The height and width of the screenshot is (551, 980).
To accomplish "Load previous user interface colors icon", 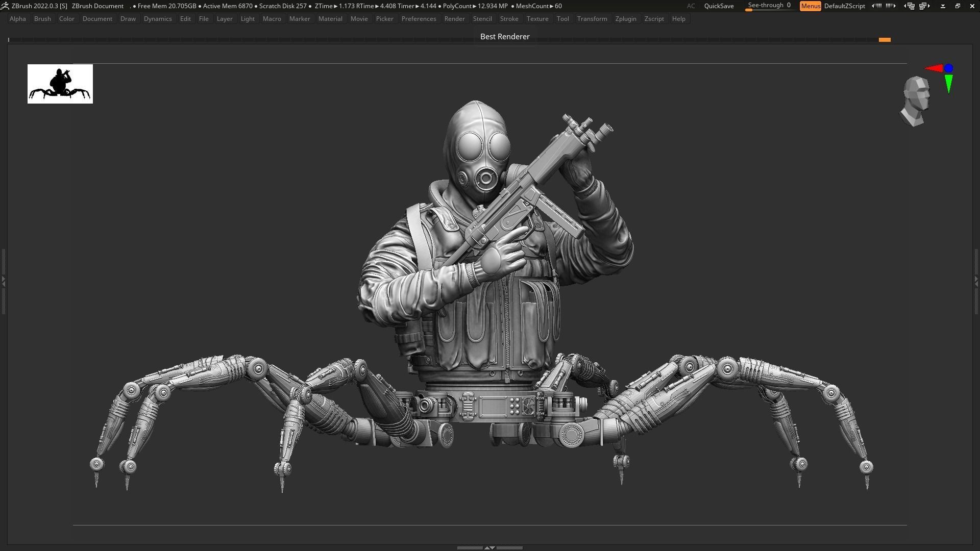I will click(x=876, y=6).
